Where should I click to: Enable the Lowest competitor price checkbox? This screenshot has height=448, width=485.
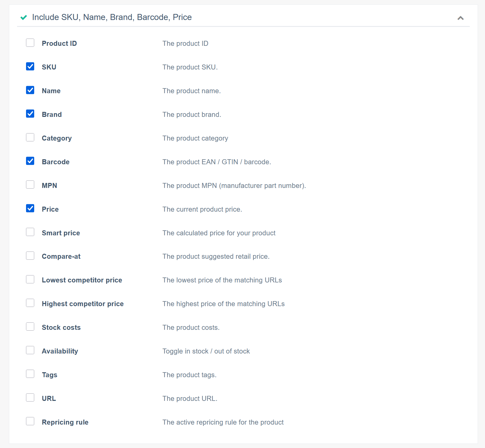click(30, 279)
